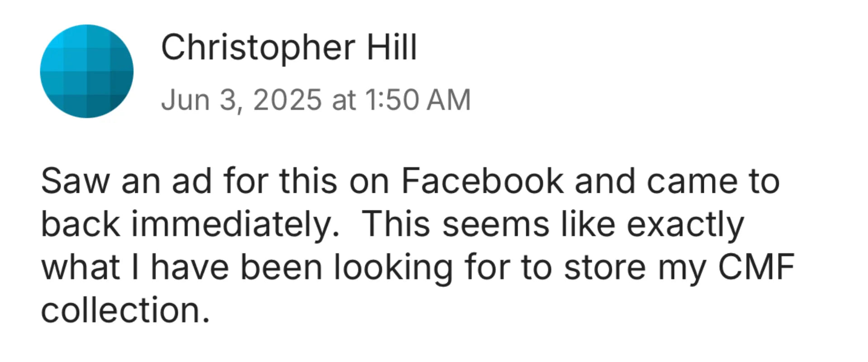The width and height of the screenshot is (868, 362).
Task: Click the word been in the comment
Action: coord(281,267)
